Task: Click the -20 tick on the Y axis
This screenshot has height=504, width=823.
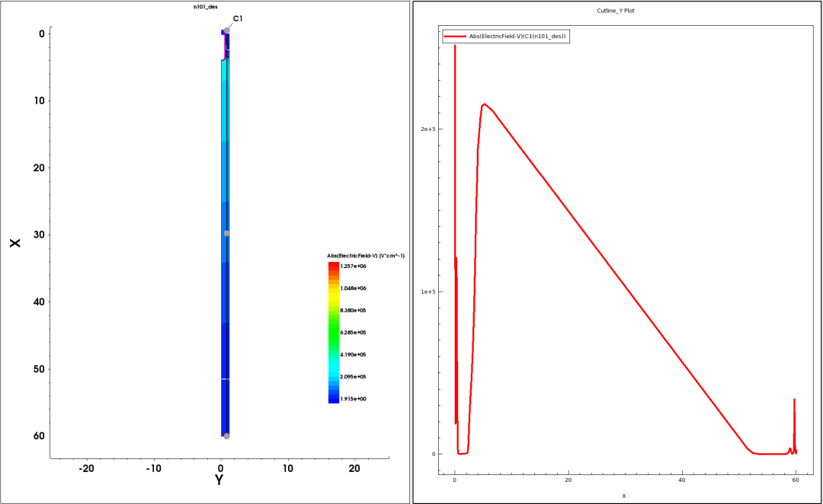Action: coord(87,468)
